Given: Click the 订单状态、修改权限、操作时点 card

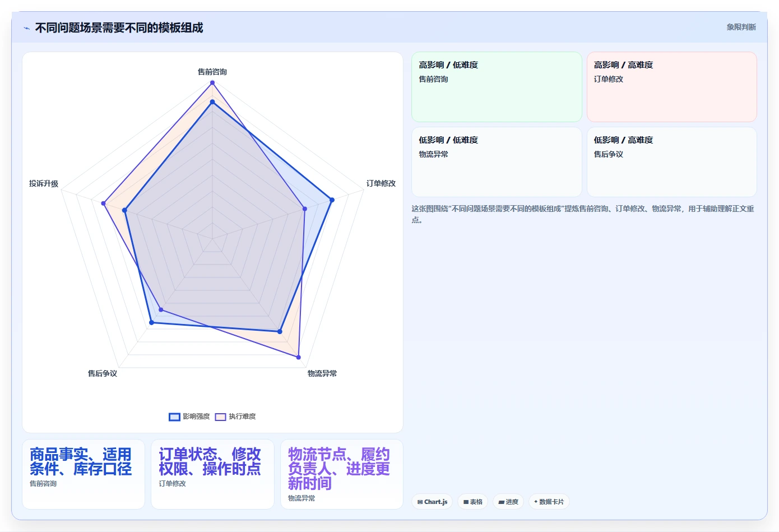Looking at the screenshot, I should point(212,474).
